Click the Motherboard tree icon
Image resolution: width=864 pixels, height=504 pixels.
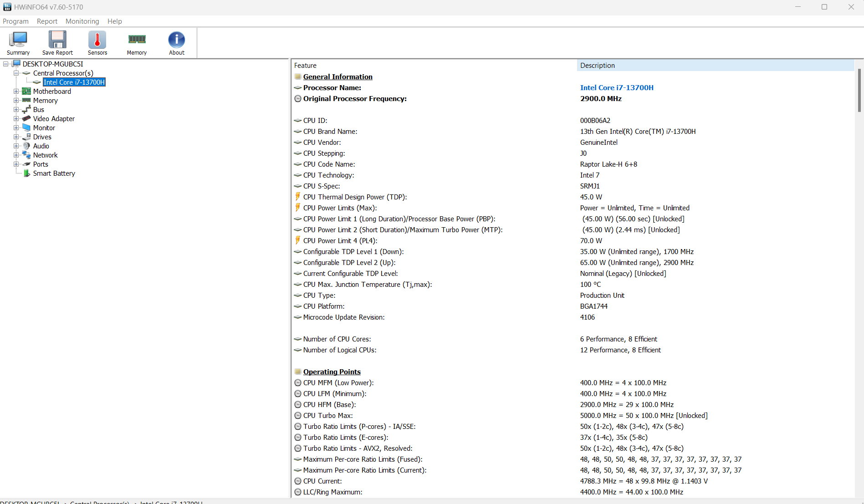26,91
